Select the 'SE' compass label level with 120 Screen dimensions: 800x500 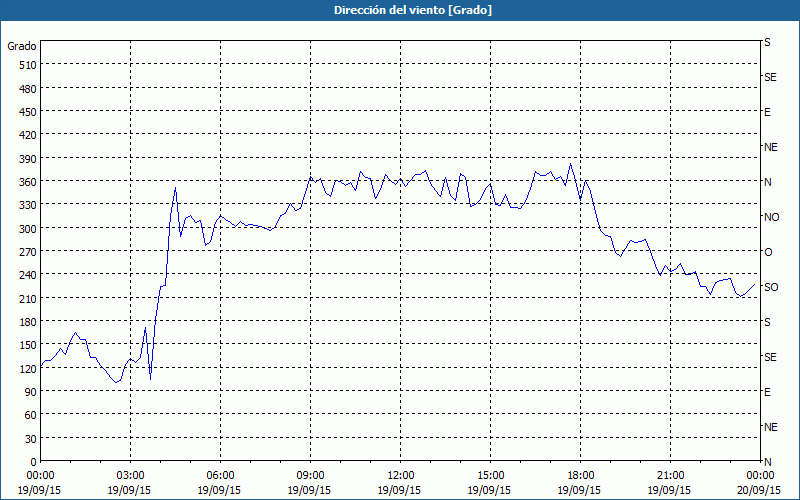pyautogui.click(x=770, y=357)
